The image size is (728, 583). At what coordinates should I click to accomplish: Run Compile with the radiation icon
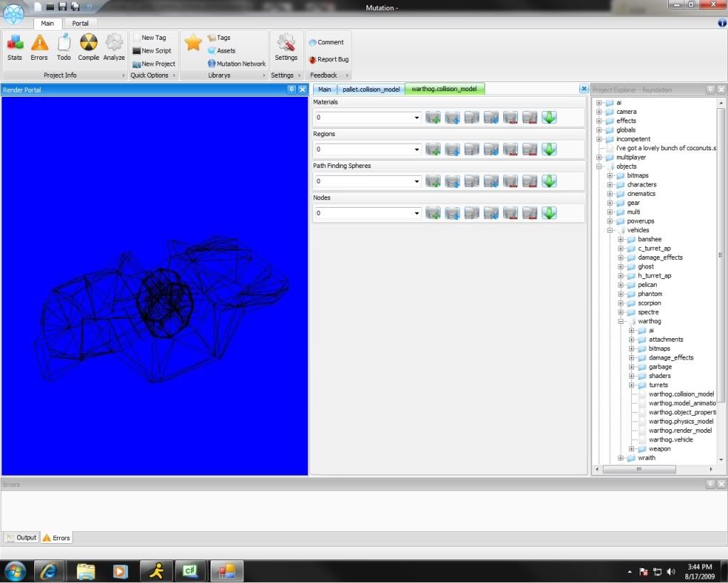point(88,48)
